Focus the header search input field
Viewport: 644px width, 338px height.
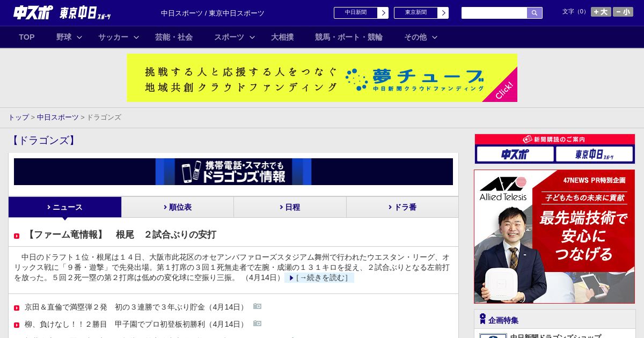[494, 13]
